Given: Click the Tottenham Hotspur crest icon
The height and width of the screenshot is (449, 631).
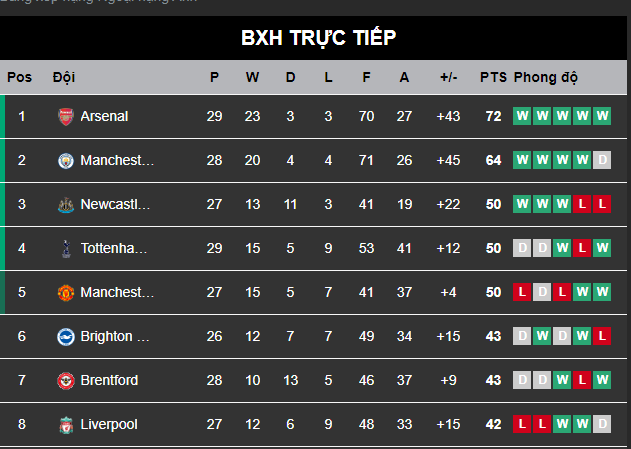Looking at the screenshot, I should (66, 249).
